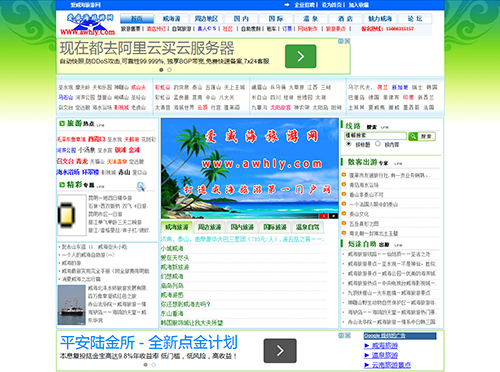Click first link left of 设为首页
This screenshot has width=500, height=372.
click(x=305, y=5)
